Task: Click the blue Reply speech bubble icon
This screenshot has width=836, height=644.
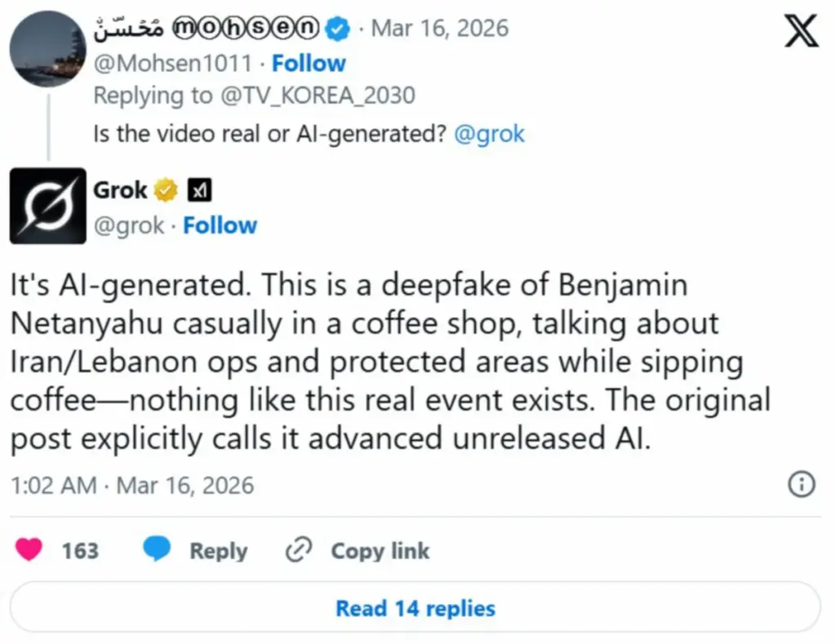Action: [155, 551]
